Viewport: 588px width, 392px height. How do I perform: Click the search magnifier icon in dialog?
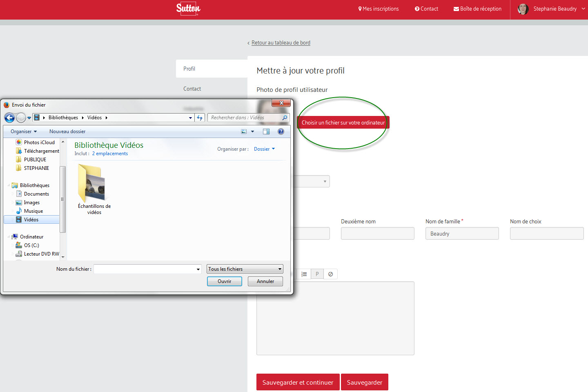285,118
